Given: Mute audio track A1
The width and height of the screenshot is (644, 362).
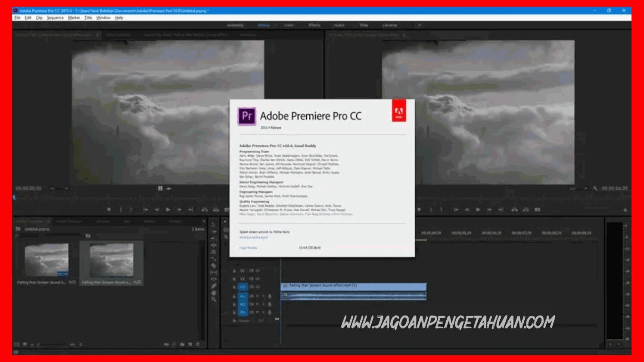Looking at the screenshot, I should [258, 296].
